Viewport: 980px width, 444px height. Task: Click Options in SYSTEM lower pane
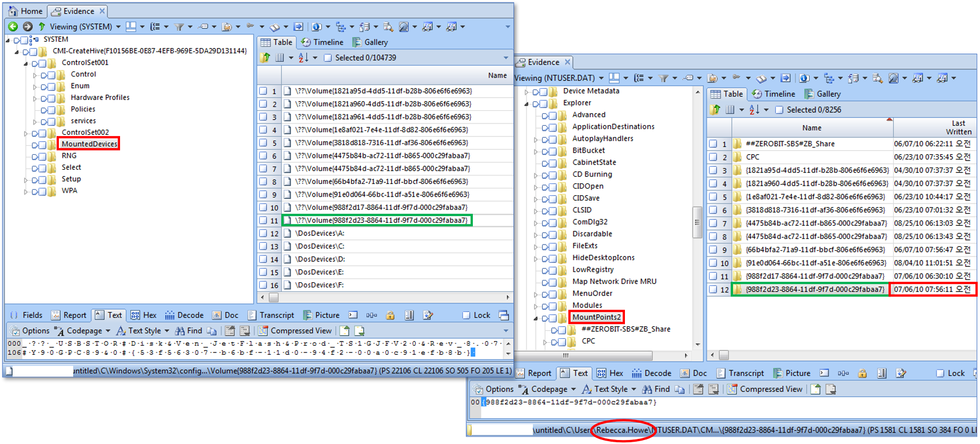[x=30, y=330]
